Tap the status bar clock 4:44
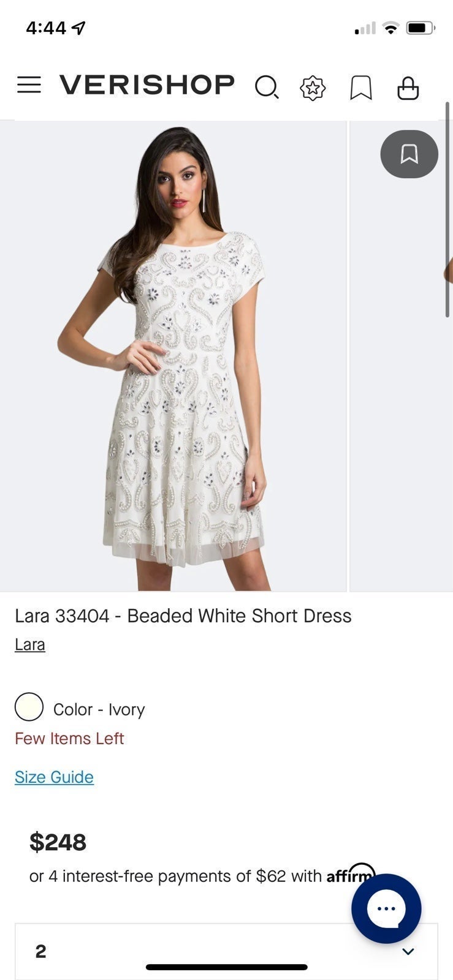453x980 pixels. point(46,28)
